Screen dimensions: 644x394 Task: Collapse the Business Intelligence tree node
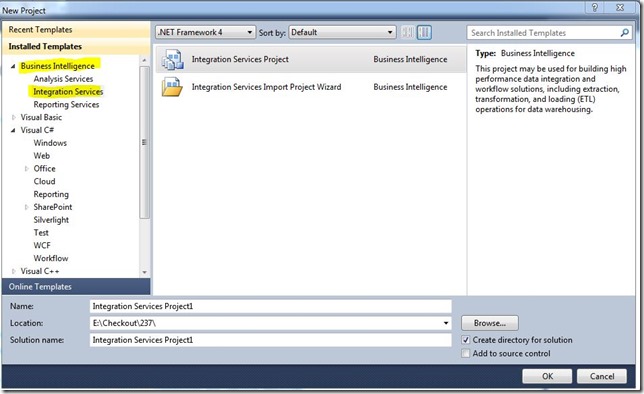[13, 66]
